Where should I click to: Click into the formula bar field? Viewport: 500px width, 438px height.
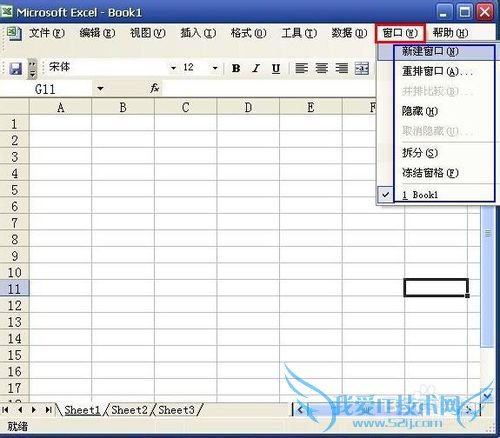[x=268, y=89]
